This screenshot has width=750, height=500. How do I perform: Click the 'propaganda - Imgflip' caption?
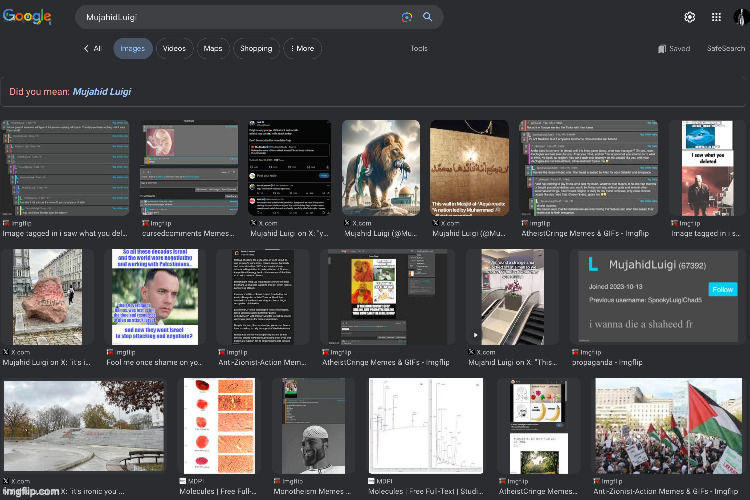[607, 362]
